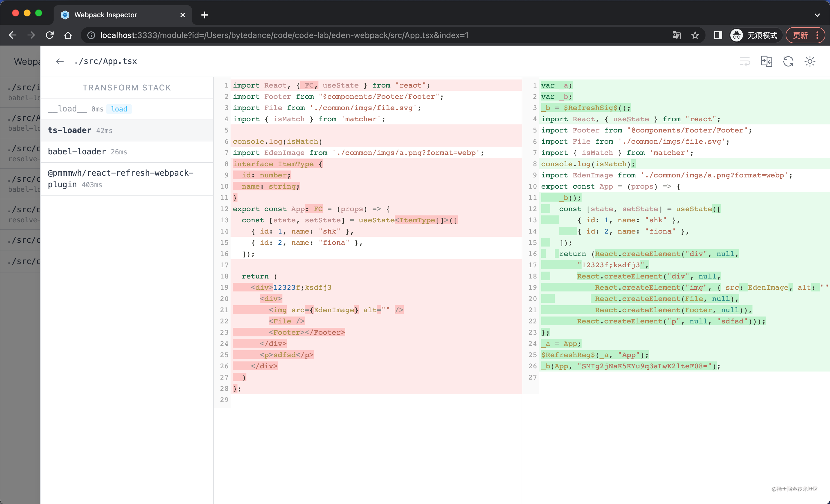Toggle the browser side panel icon
This screenshot has width=830, height=504.
click(x=718, y=35)
